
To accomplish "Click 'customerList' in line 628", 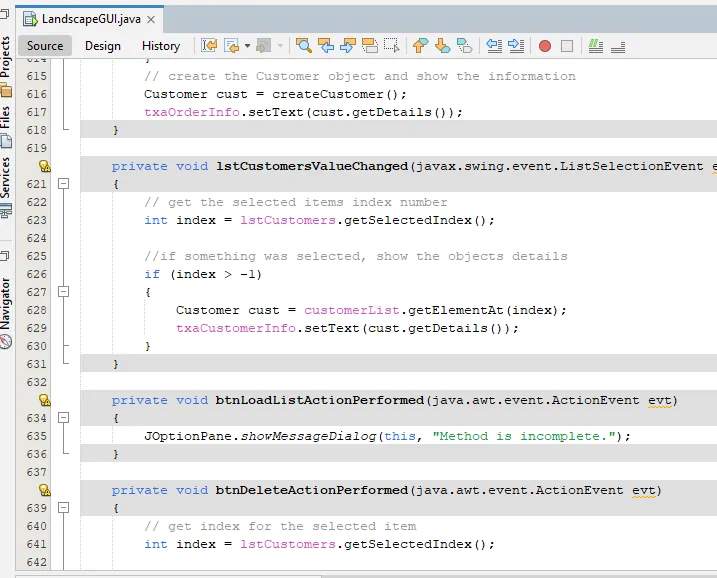I will [x=351, y=310].
